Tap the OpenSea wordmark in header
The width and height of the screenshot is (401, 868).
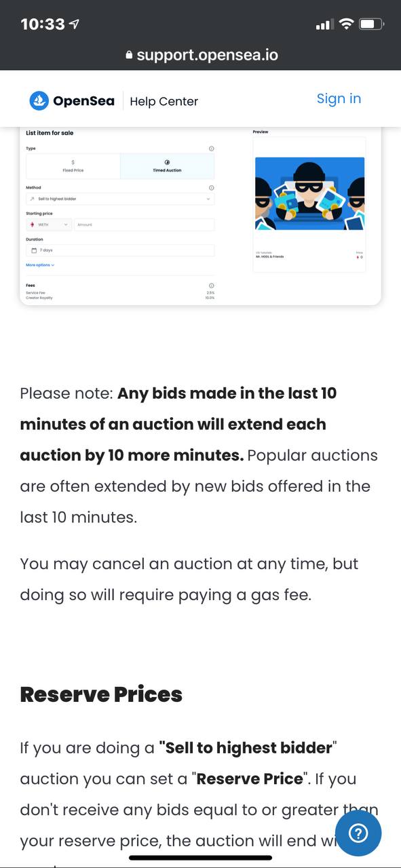[x=83, y=101]
